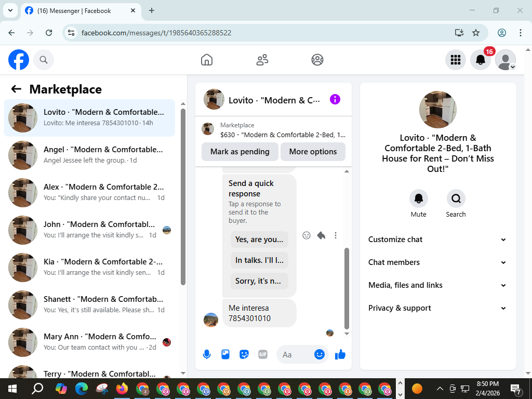Open Angel conversation in the list
Image resolution: width=532 pixels, height=399 pixels.
89,155
